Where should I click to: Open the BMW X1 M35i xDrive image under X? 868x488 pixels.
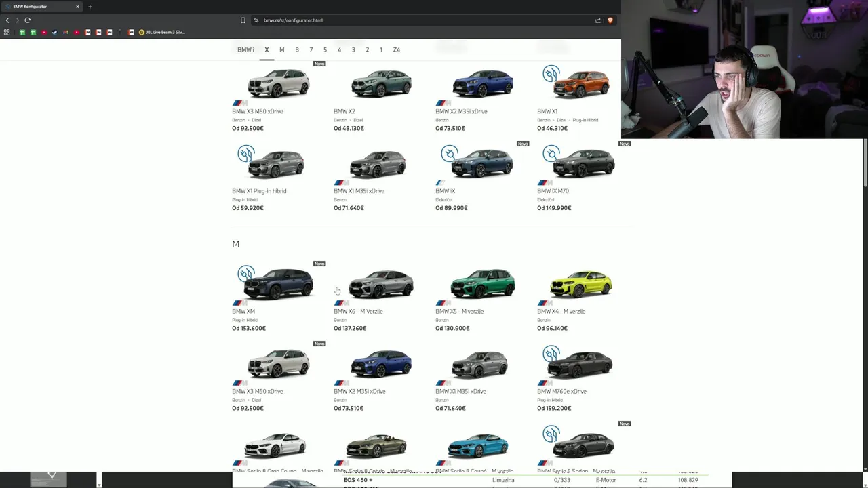[378, 164]
